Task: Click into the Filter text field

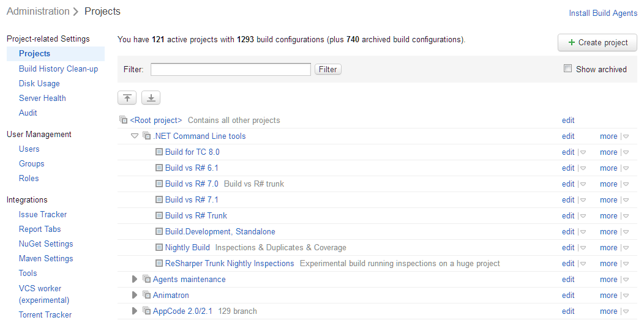Action: point(231,69)
